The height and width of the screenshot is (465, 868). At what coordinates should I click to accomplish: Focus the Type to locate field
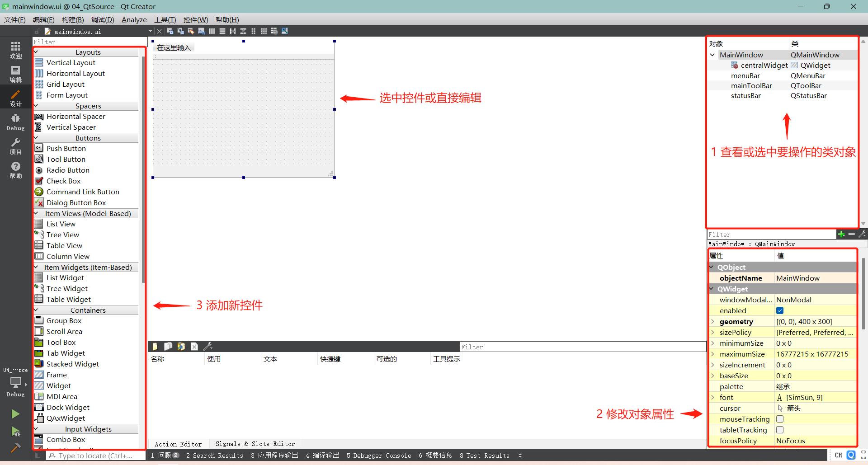pos(96,456)
